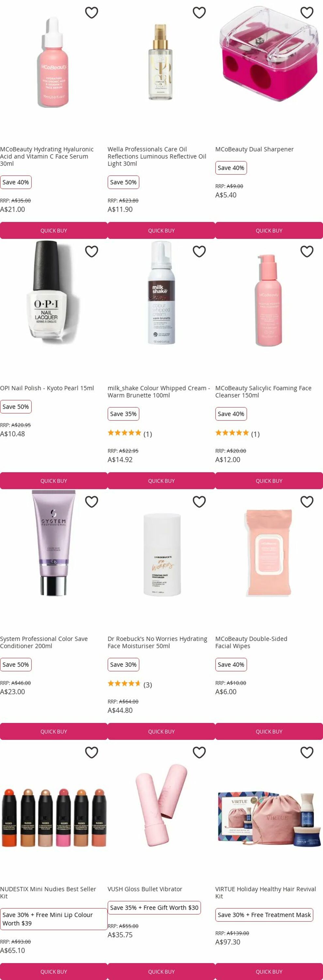Image resolution: width=323 pixels, height=980 pixels.
Task: Save milk_shake Colour Whipped Cream to wishlist
Action: (199, 252)
